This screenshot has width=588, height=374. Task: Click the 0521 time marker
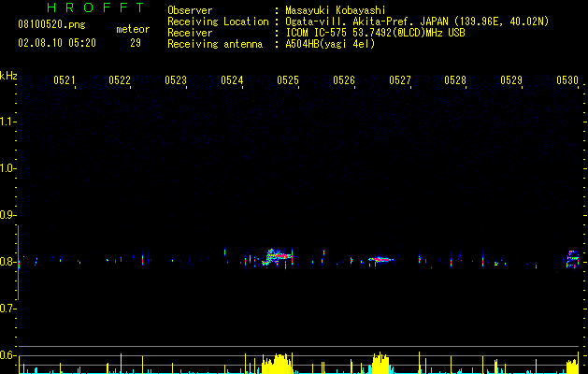[65, 80]
